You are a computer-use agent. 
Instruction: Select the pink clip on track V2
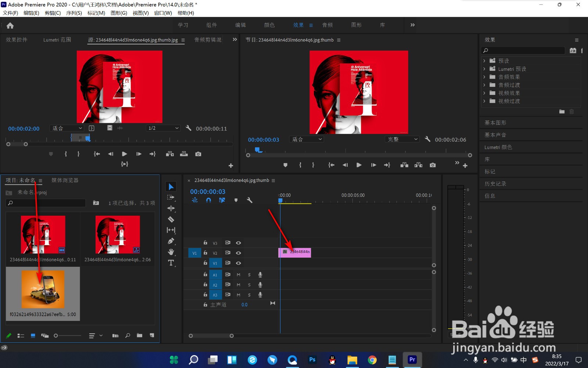(x=295, y=252)
